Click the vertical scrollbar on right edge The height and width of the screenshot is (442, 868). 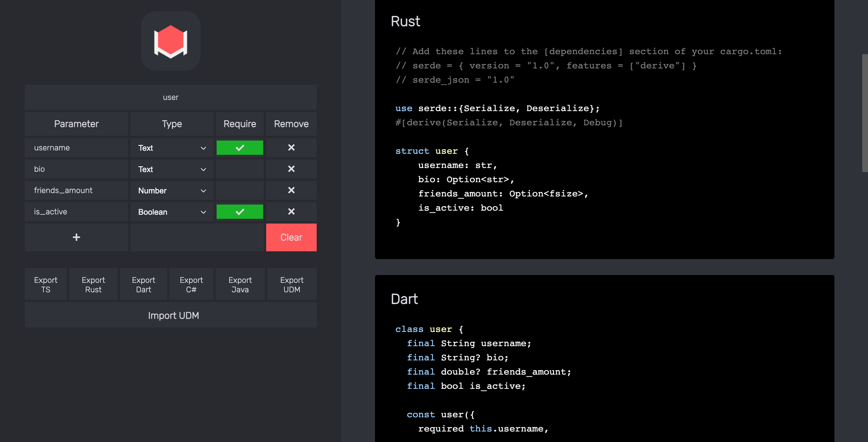(865, 113)
